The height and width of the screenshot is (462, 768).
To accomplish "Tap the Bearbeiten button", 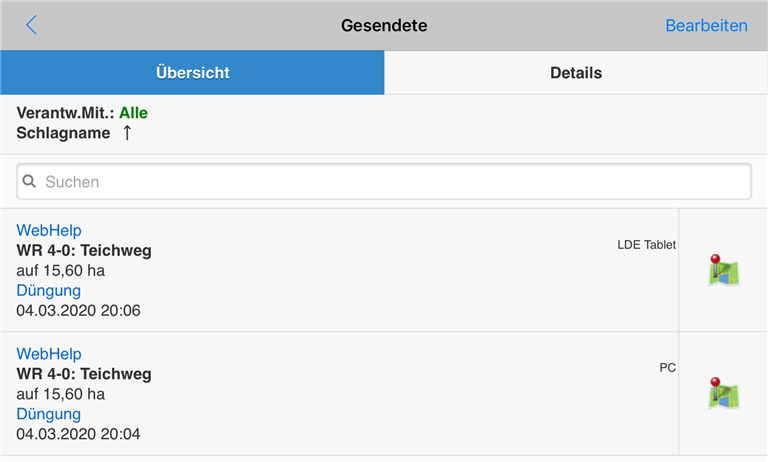I will coord(706,25).
